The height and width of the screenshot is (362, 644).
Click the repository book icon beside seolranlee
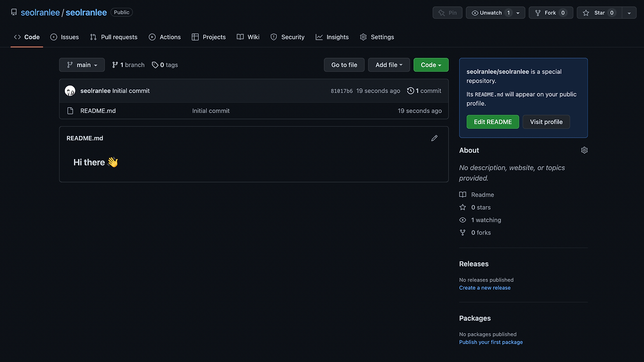tap(14, 12)
